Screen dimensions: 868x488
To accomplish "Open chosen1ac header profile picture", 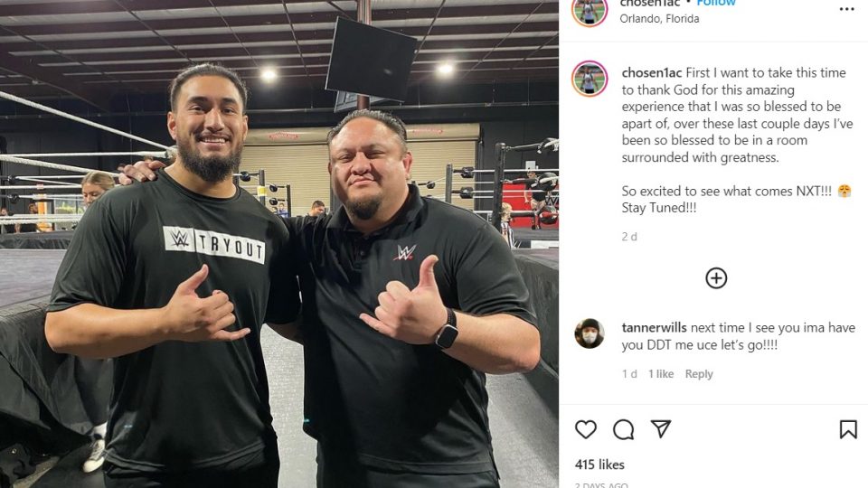I will pyautogui.click(x=590, y=11).
